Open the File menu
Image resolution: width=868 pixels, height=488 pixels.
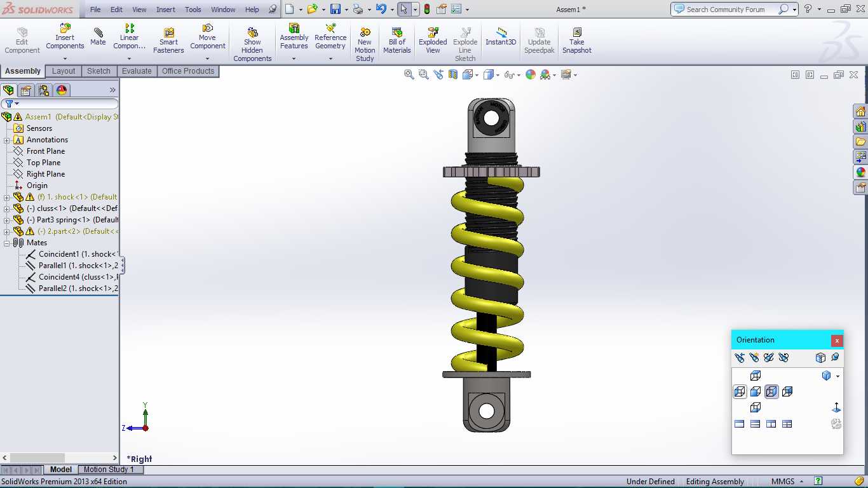[95, 10]
